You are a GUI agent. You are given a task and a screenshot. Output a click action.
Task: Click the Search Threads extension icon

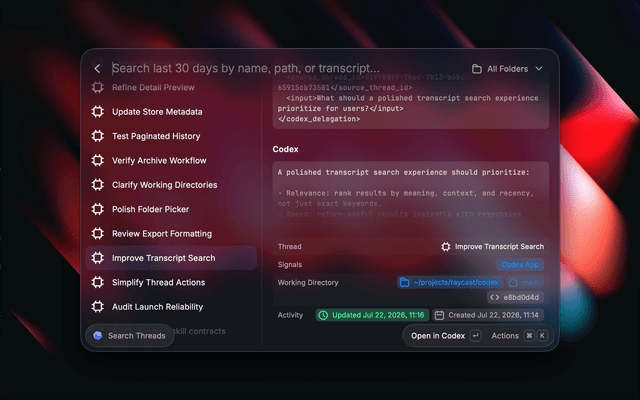(98, 336)
